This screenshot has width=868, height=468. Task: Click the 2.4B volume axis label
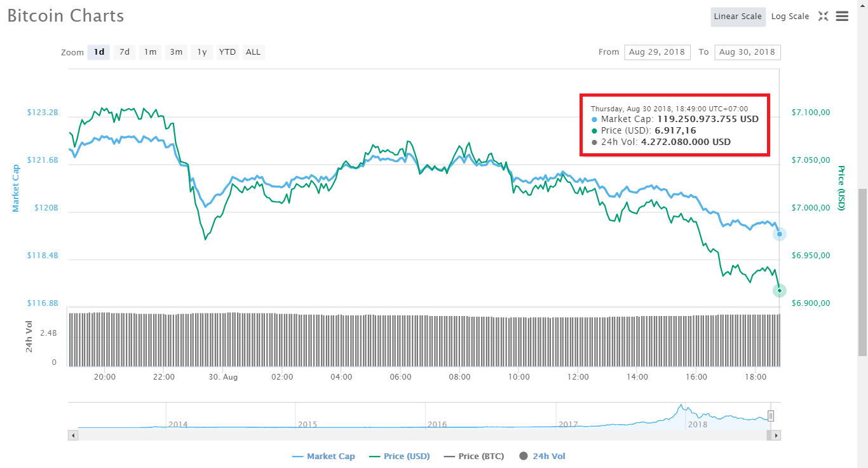coord(49,333)
